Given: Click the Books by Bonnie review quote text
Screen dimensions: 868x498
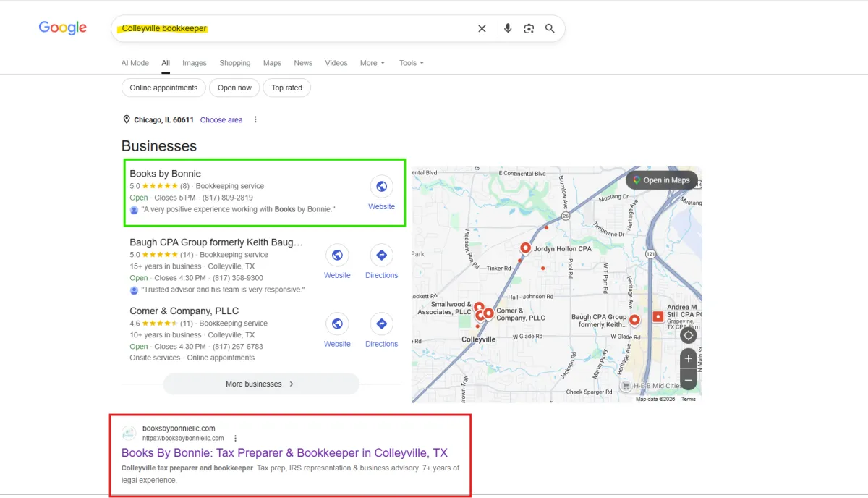Looking at the screenshot, I should coord(238,209).
